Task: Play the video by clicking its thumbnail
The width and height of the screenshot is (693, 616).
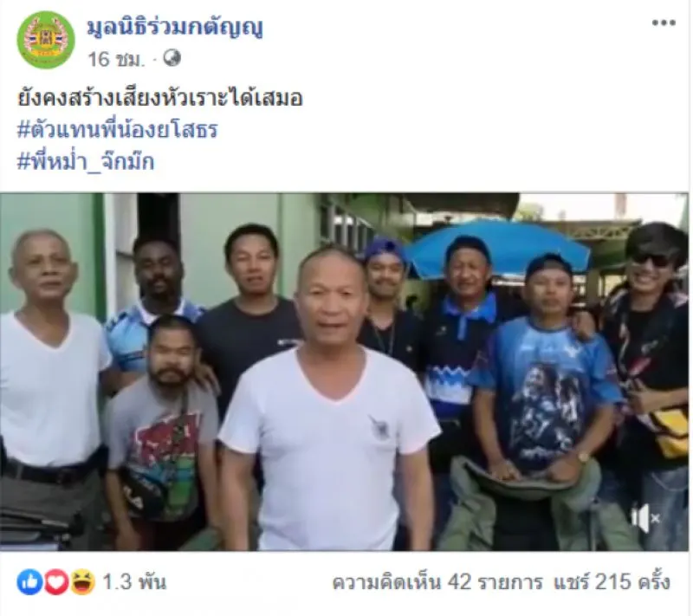Action: point(344,372)
